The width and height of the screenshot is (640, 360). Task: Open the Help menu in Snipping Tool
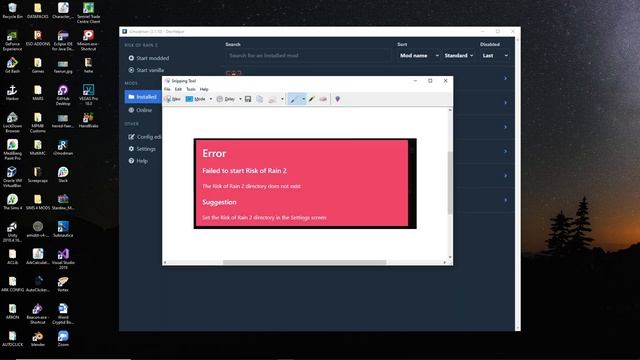pos(204,89)
